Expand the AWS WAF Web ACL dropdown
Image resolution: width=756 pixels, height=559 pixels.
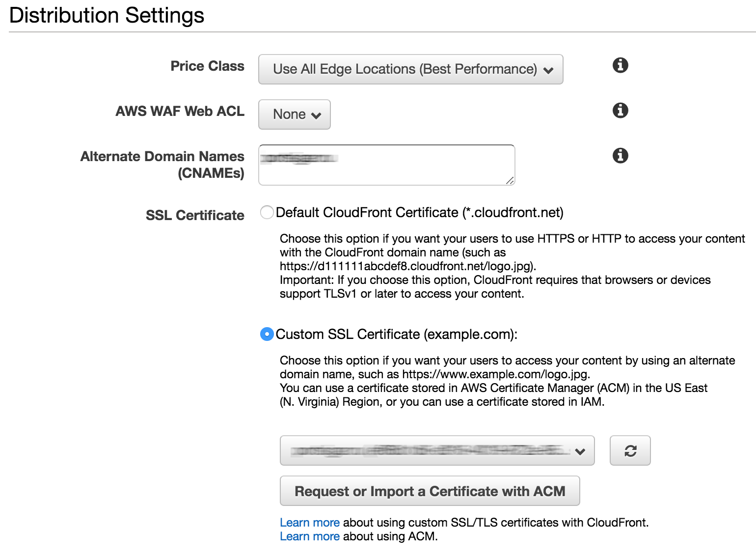294,114
